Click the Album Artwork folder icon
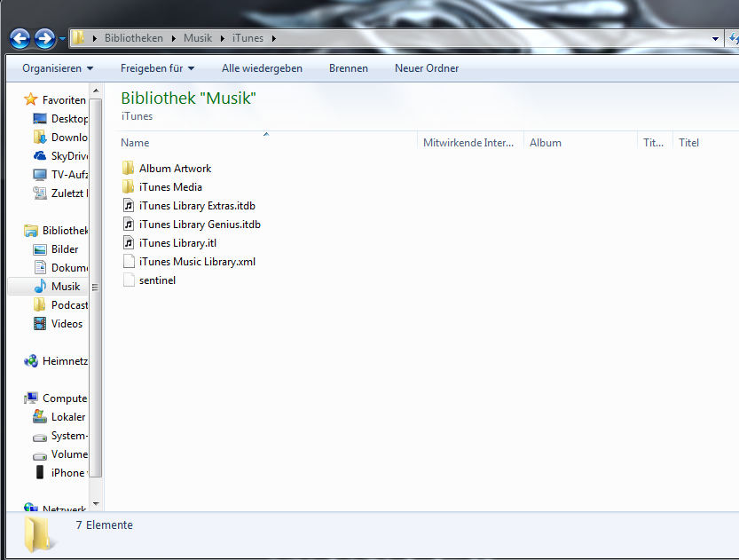The image size is (739, 560). tap(128, 169)
